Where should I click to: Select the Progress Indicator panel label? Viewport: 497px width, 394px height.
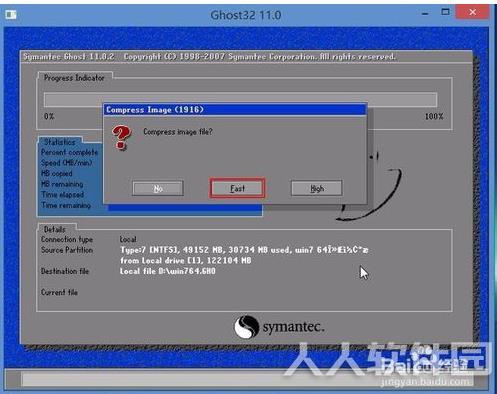click(x=74, y=78)
